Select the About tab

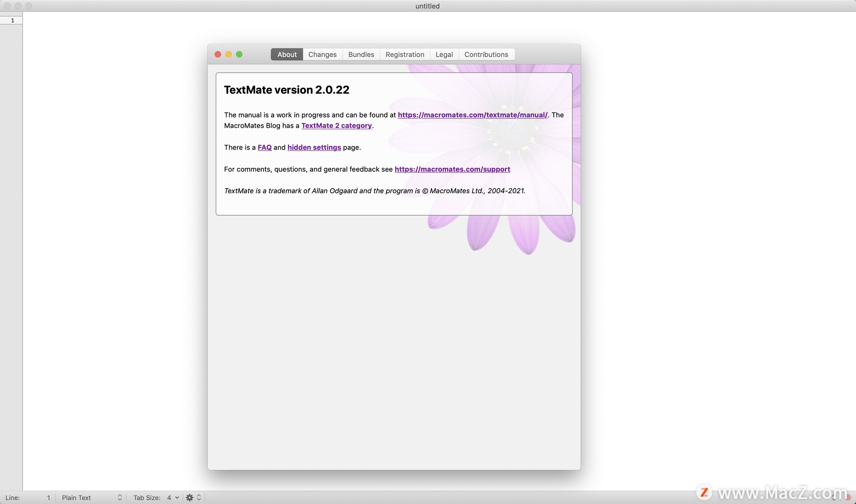click(287, 54)
